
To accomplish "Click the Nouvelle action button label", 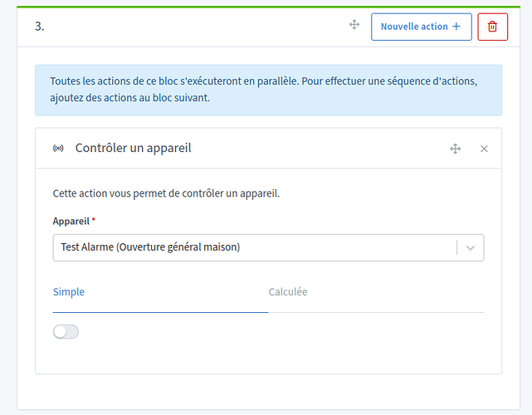I will [x=413, y=27].
